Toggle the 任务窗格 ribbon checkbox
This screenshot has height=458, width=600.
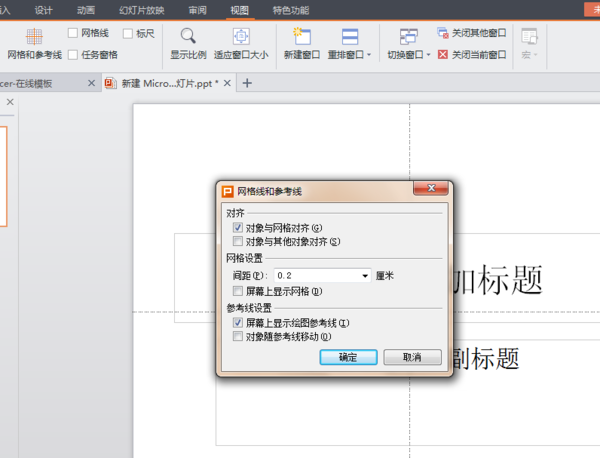[73, 55]
